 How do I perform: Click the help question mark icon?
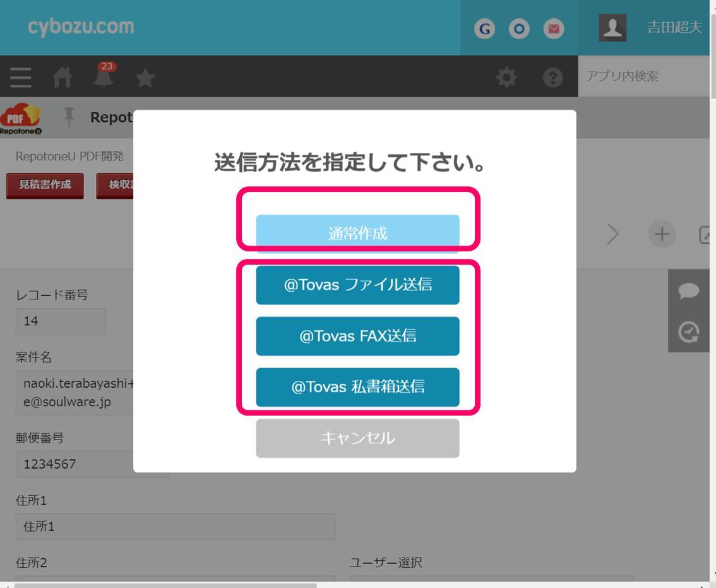pos(552,77)
